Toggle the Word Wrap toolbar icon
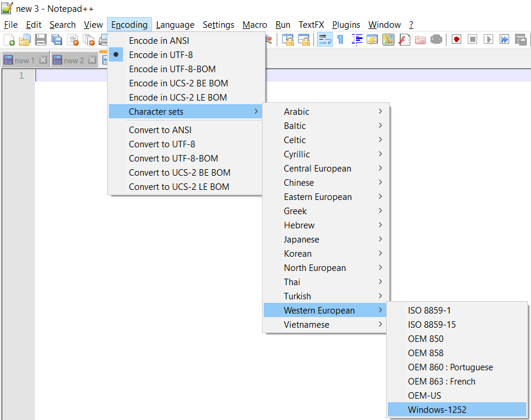531x420 pixels. tap(325, 40)
